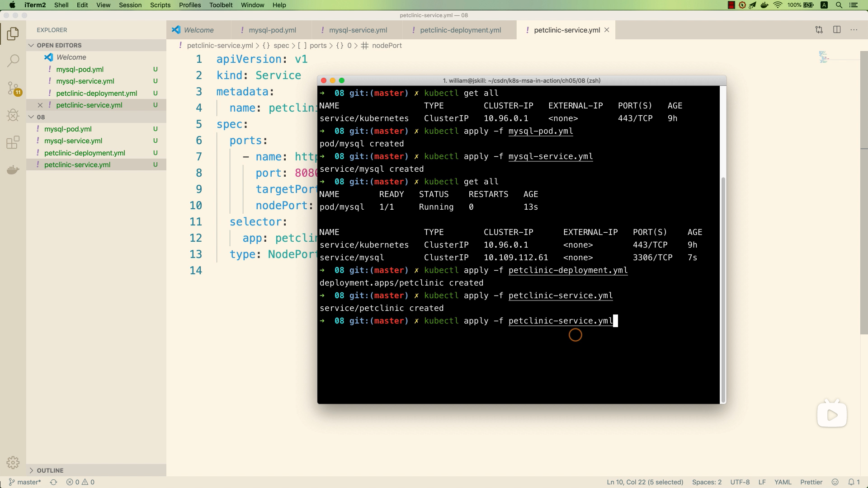Select Welcome in Open Editors
868x488 pixels.
[96, 57]
